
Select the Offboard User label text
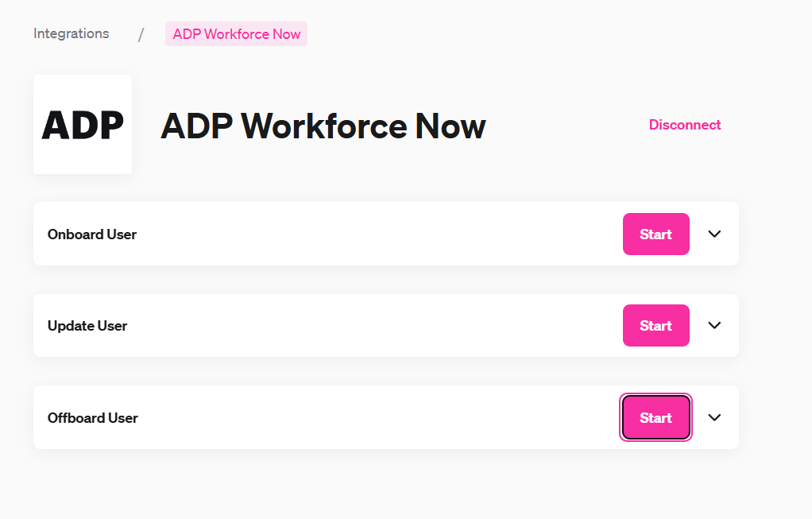tap(93, 418)
